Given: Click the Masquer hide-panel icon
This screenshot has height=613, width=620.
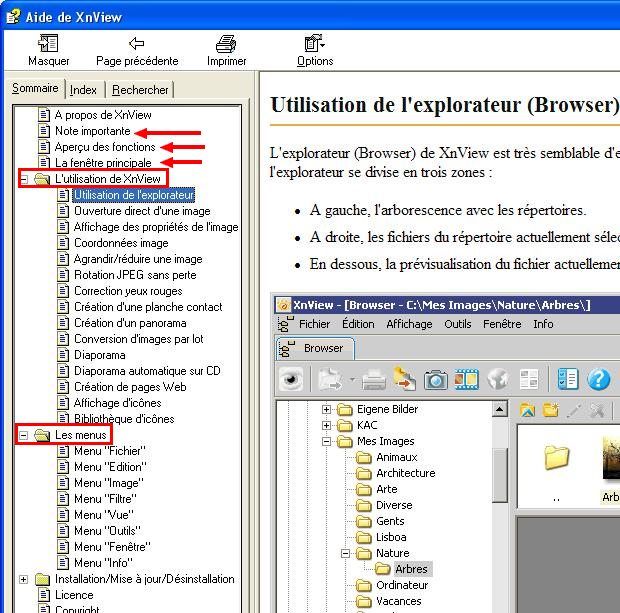Looking at the screenshot, I should 48,44.
